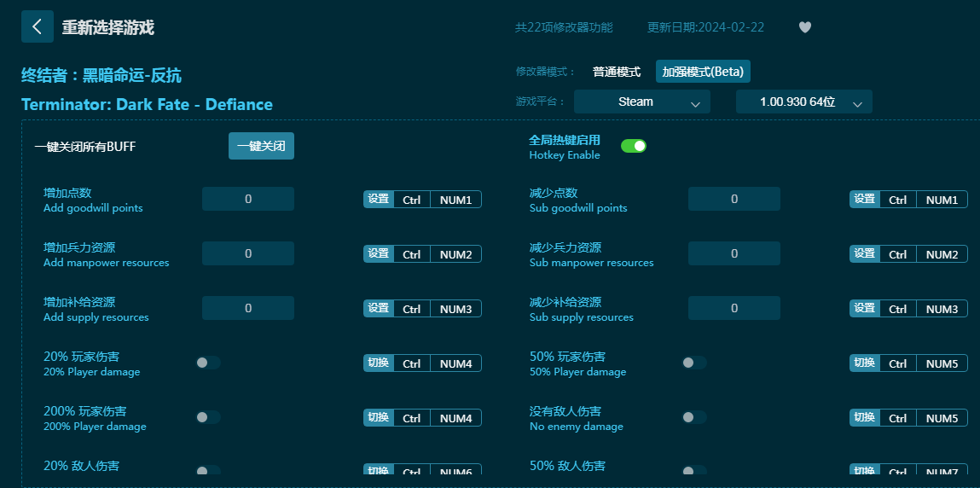Click the heart favorite icon

[805, 27]
